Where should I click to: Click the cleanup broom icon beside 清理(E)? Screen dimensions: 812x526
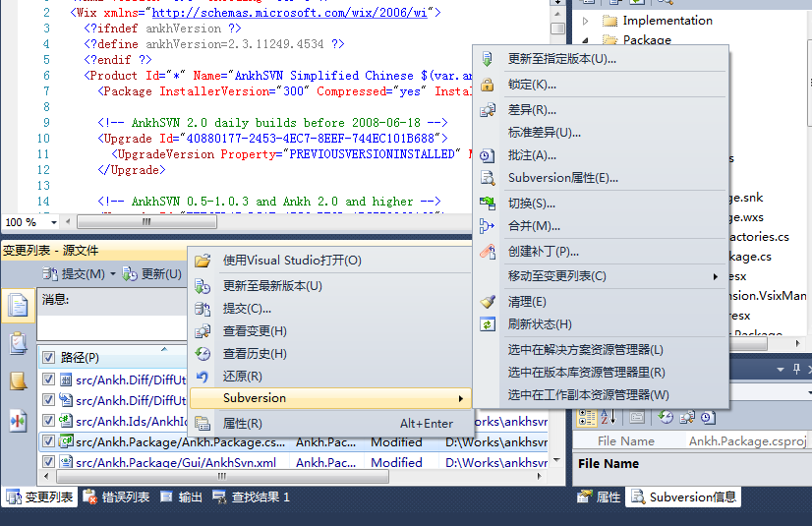(x=487, y=302)
